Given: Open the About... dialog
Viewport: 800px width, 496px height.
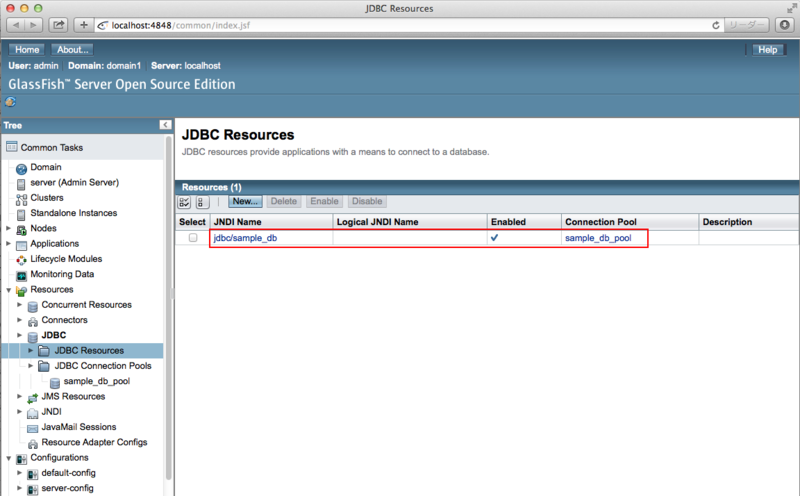Looking at the screenshot, I should [x=72, y=49].
